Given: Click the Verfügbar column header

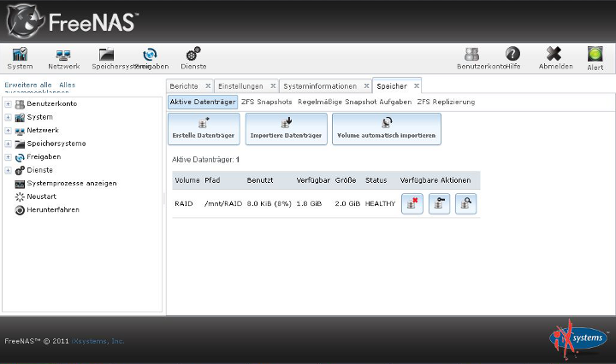Looking at the screenshot, I should [313, 180].
